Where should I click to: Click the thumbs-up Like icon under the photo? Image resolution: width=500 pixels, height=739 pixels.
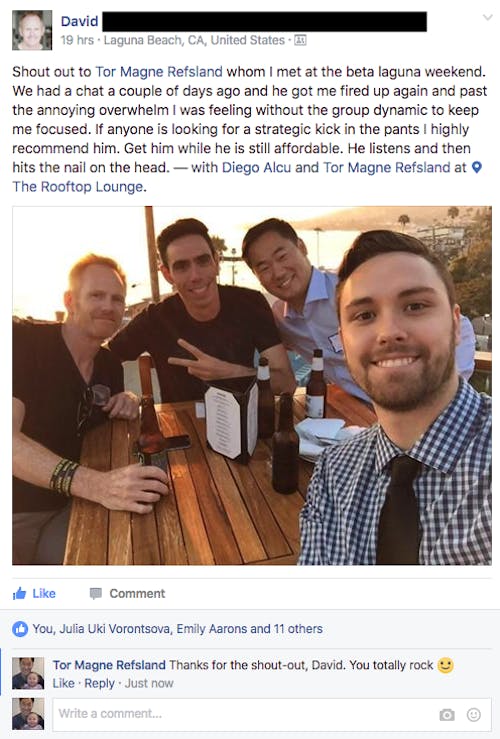click(19, 593)
